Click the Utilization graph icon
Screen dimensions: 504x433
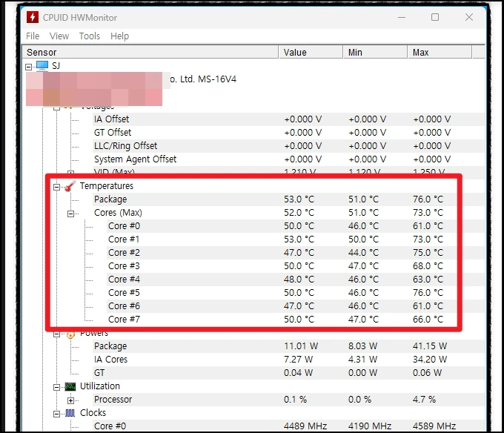pos(70,386)
